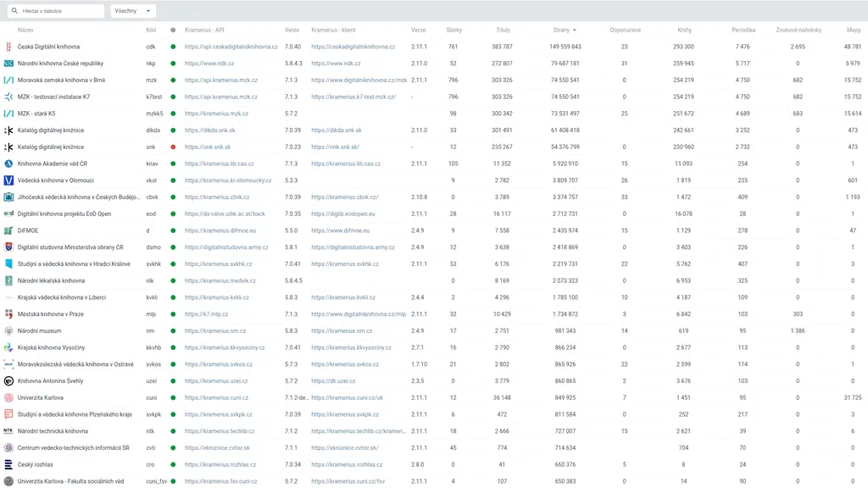Screen dimensions: 868x488
Task: Sort table by Název column header
Action: tap(25, 30)
